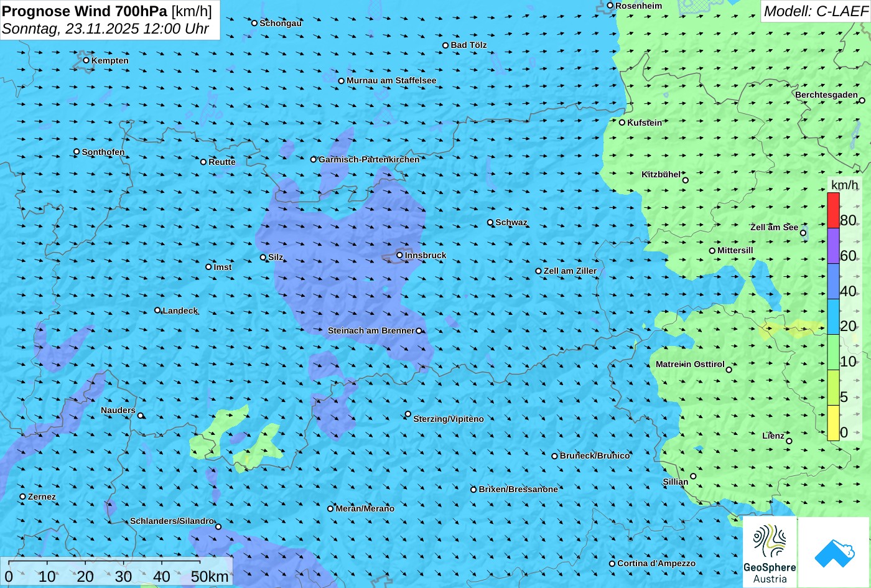Click the 'Prognose Wind 700hPa' title
The height and width of the screenshot is (588, 871).
(85, 11)
